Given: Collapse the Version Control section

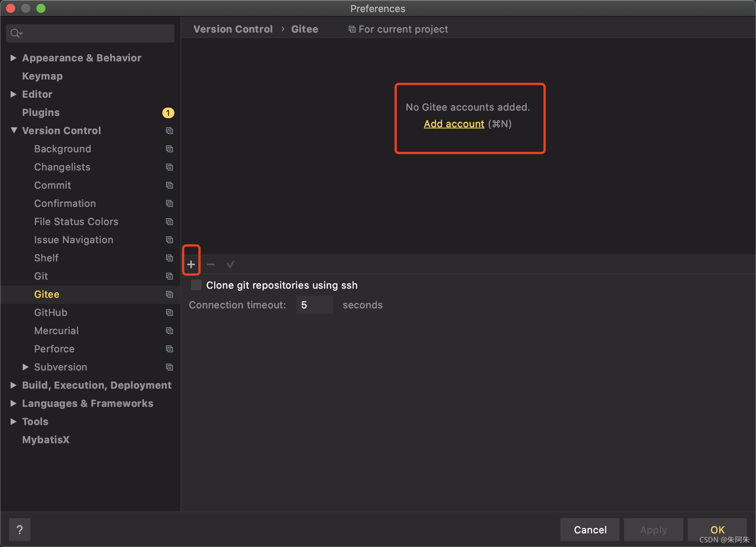Looking at the screenshot, I should pyautogui.click(x=14, y=130).
